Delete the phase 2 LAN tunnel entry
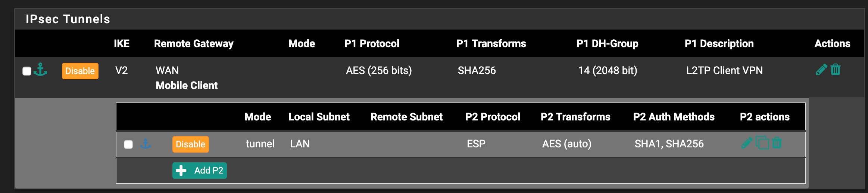The height and width of the screenshot is (193, 868). pyautogui.click(x=777, y=143)
